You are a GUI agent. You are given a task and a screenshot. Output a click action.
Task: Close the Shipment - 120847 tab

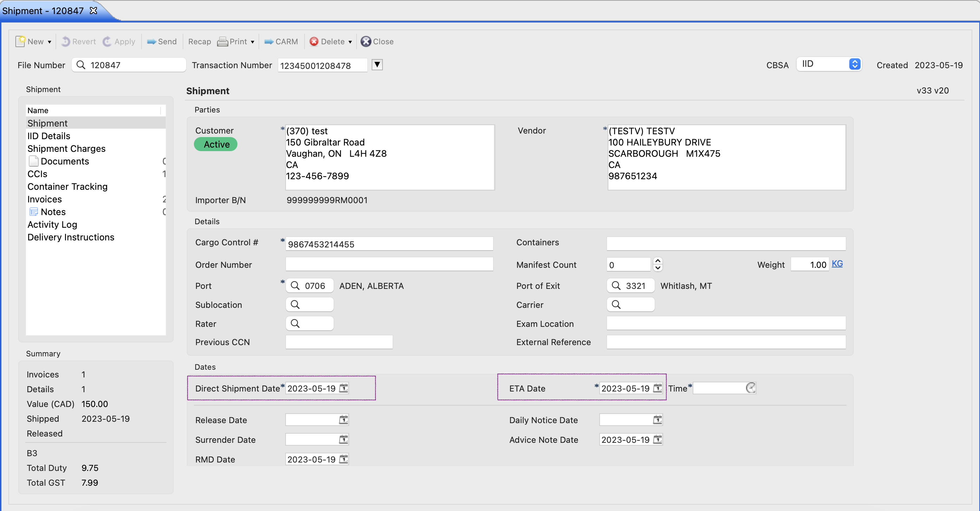click(93, 11)
